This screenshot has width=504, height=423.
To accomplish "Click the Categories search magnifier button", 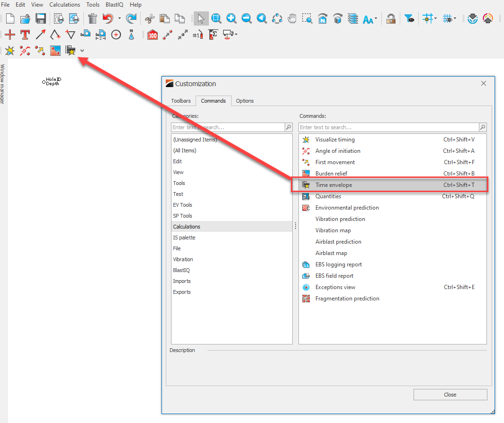I will pos(288,127).
